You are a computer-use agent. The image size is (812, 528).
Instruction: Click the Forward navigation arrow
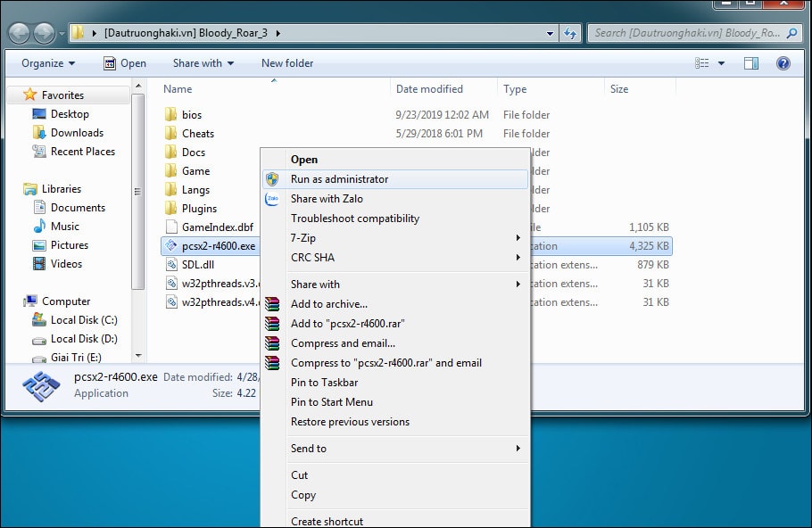pyautogui.click(x=44, y=34)
